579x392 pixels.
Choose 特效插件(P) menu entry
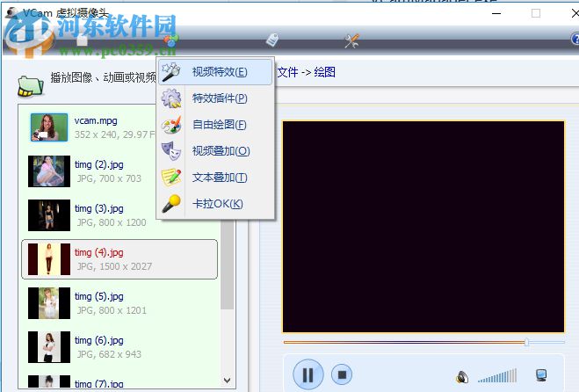[215, 98]
